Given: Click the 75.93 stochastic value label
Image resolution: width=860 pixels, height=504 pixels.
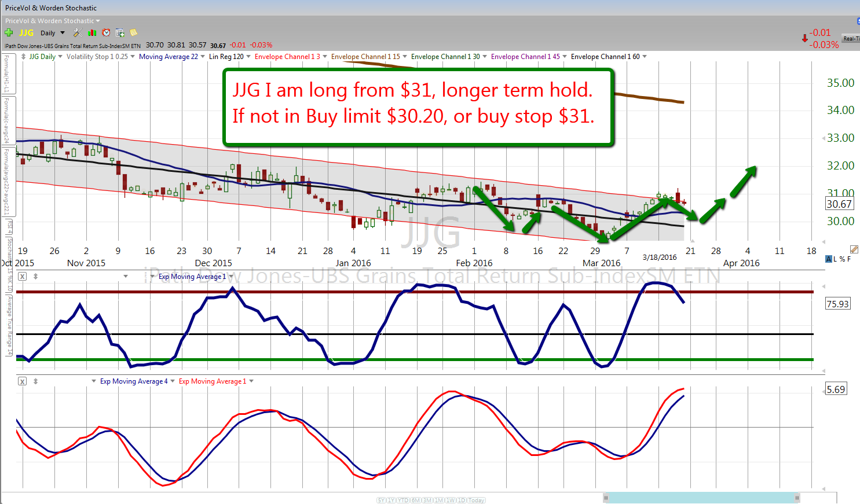Looking at the screenshot, I should click(837, 304).
